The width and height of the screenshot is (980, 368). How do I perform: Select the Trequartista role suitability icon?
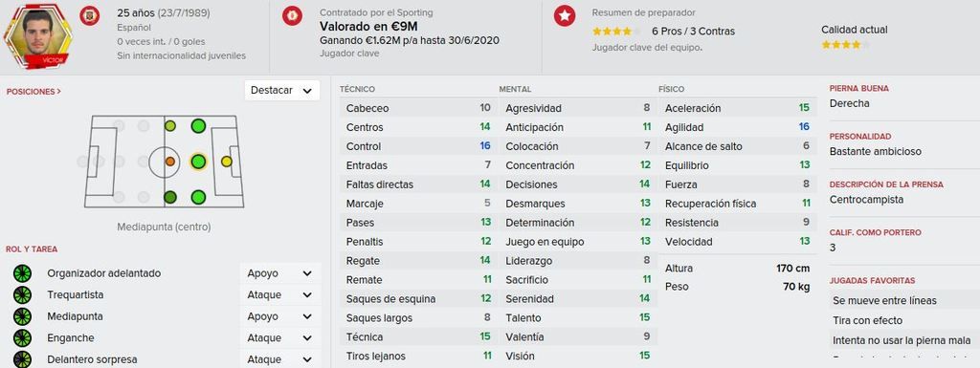pyautogui.click(x=23, y=295)
